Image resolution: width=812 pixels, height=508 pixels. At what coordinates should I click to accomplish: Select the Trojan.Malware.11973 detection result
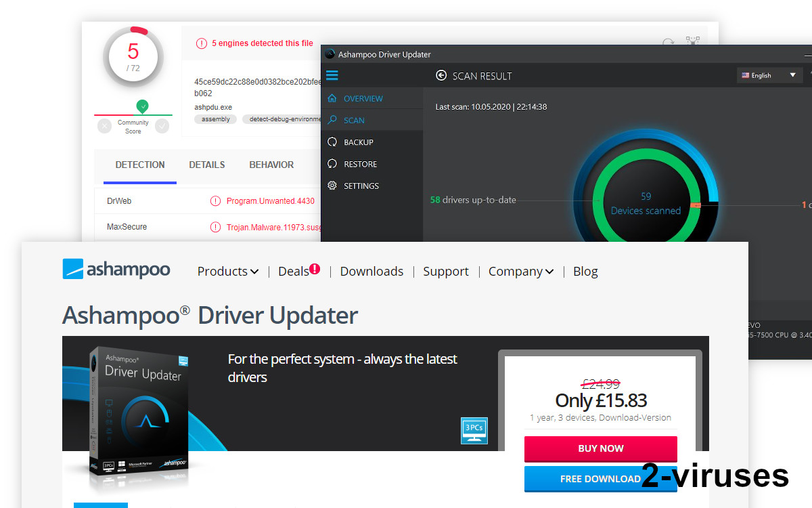(x=273, y=228)
